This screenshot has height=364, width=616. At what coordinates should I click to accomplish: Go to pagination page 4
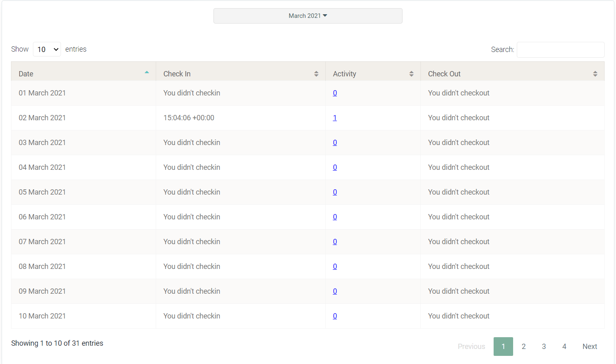pyautogui.click(x=564, y=347)
